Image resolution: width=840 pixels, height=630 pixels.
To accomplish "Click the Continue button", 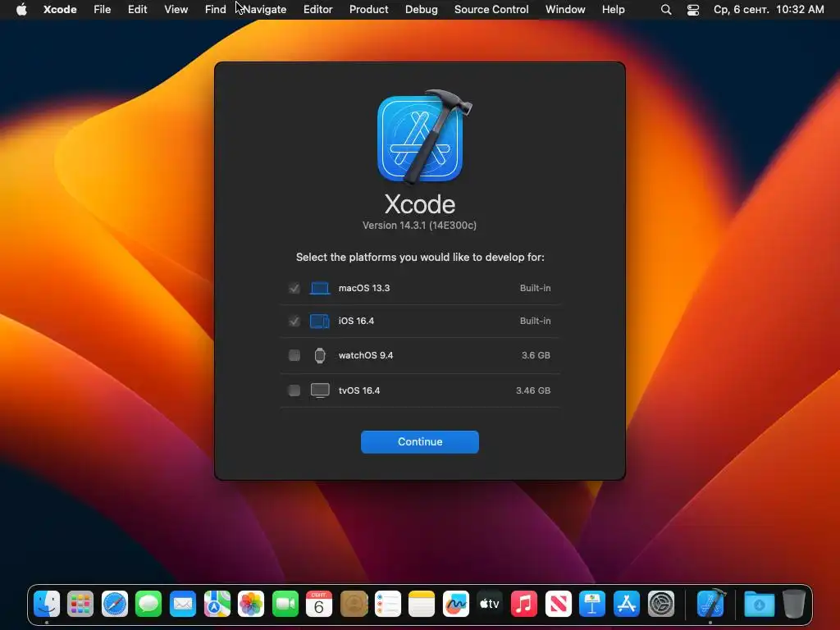I will pos(420,442).
